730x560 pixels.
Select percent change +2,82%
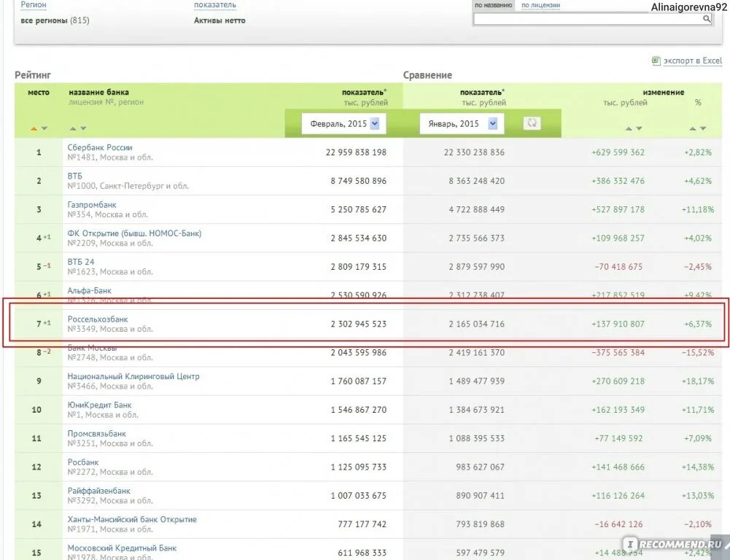pos(698,152)
